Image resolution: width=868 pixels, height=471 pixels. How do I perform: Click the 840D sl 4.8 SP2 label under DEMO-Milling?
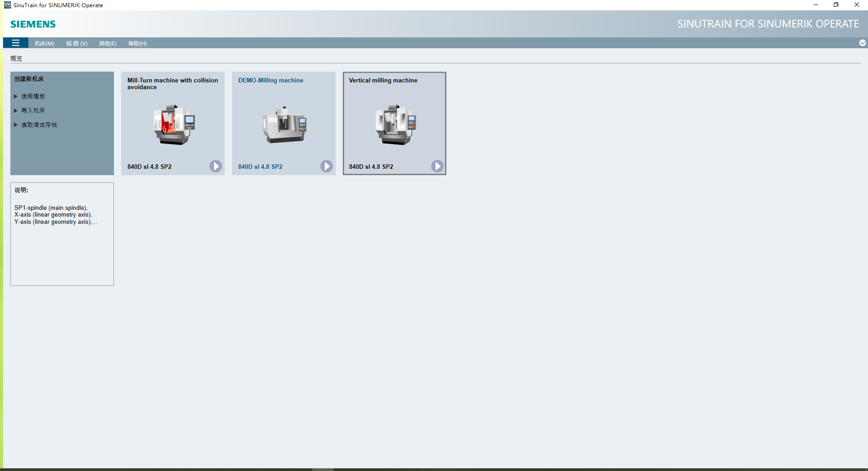click(x=260, y=167)
